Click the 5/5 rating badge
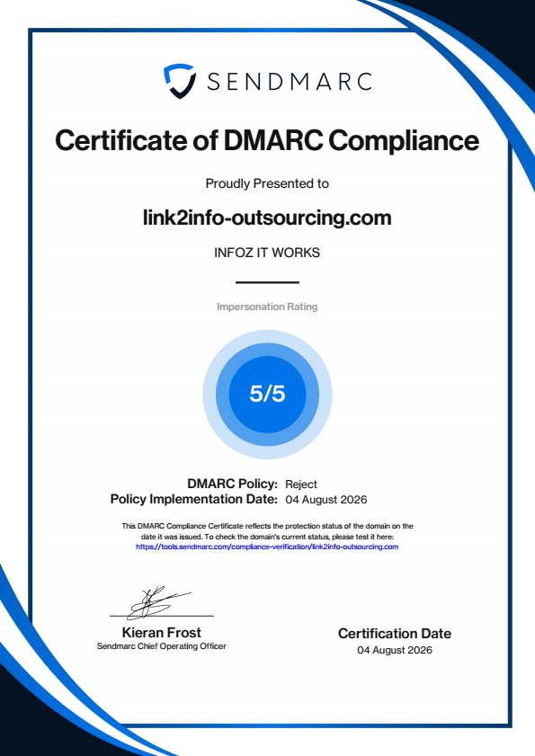Image resolution: width=535 pixels, height=756 pixels. click(x=267, y=395)
